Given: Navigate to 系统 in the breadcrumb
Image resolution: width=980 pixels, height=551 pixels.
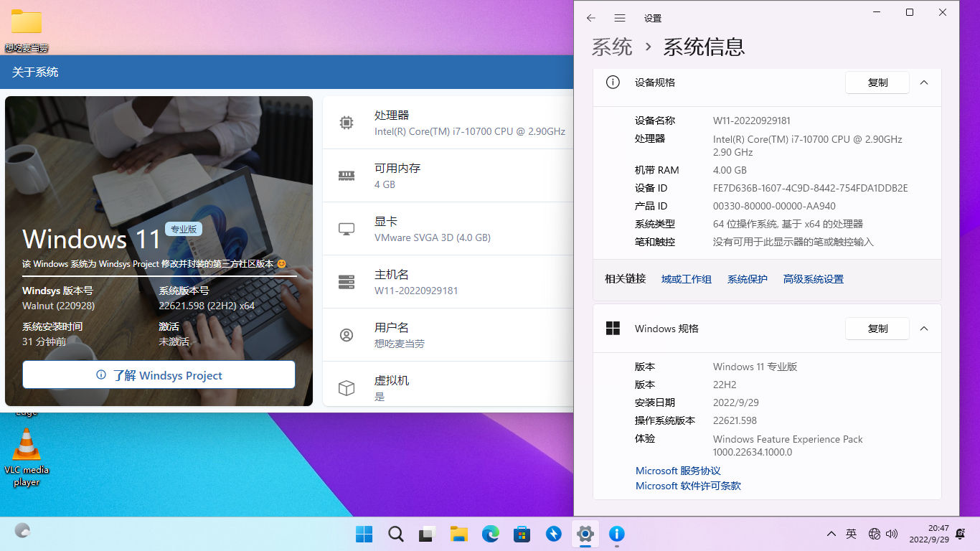Looking at the screenshot, I should tap(611, 47).
